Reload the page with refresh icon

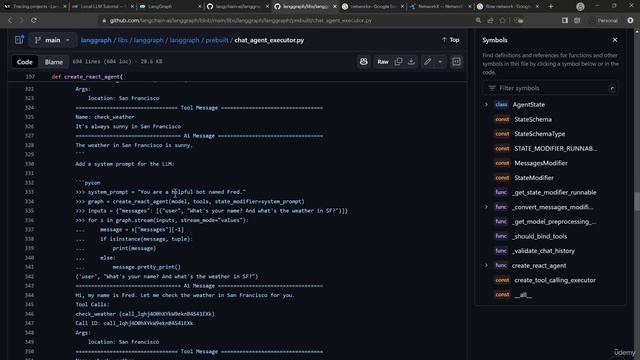34,20
